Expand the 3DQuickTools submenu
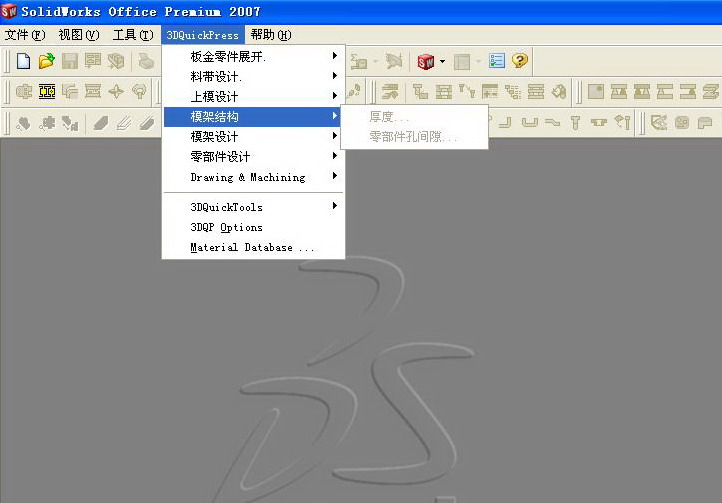The image size is (722, 503). coord(253,207)
